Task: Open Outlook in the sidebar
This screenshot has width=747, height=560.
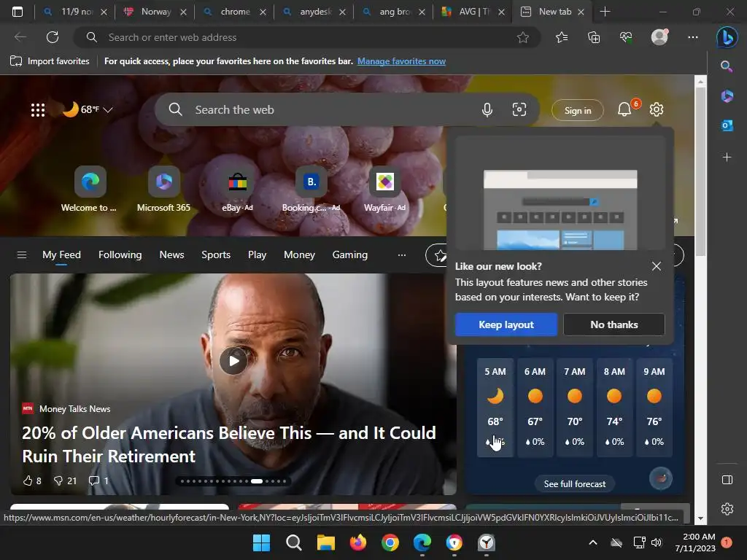Action: tap(727, 125)
